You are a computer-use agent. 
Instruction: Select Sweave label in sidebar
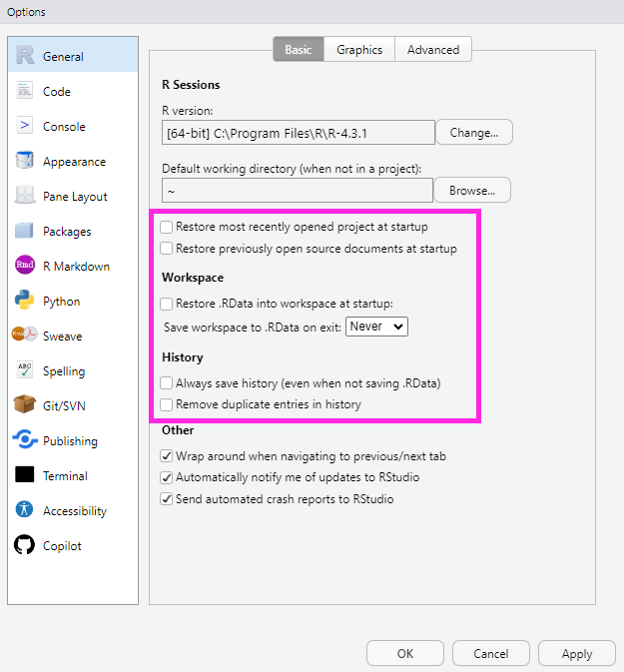(x=62, y=336)
